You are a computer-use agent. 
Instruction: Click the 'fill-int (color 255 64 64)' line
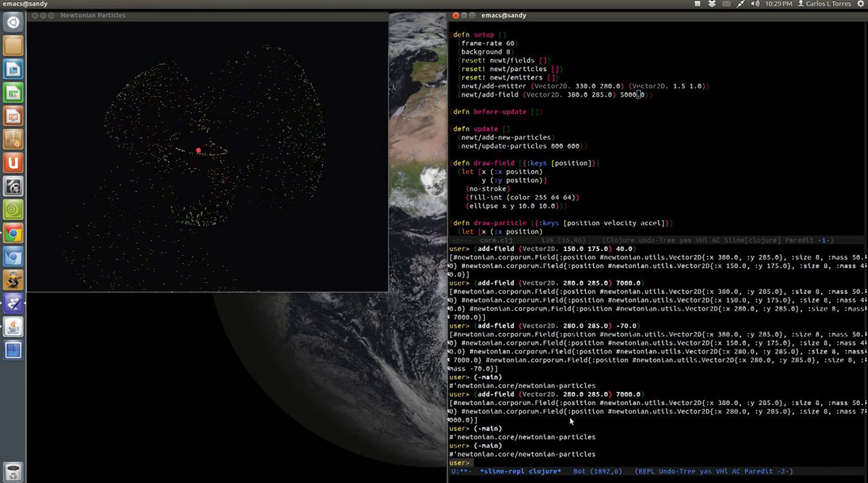click(522, 198)
